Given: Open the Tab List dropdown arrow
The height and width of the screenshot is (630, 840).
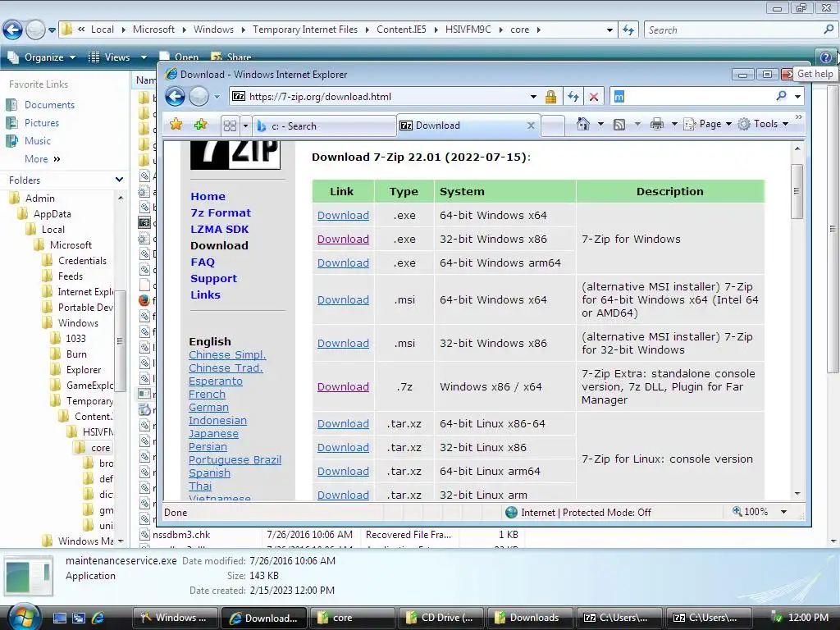Looking at the screenshot, I should (245, 126).
